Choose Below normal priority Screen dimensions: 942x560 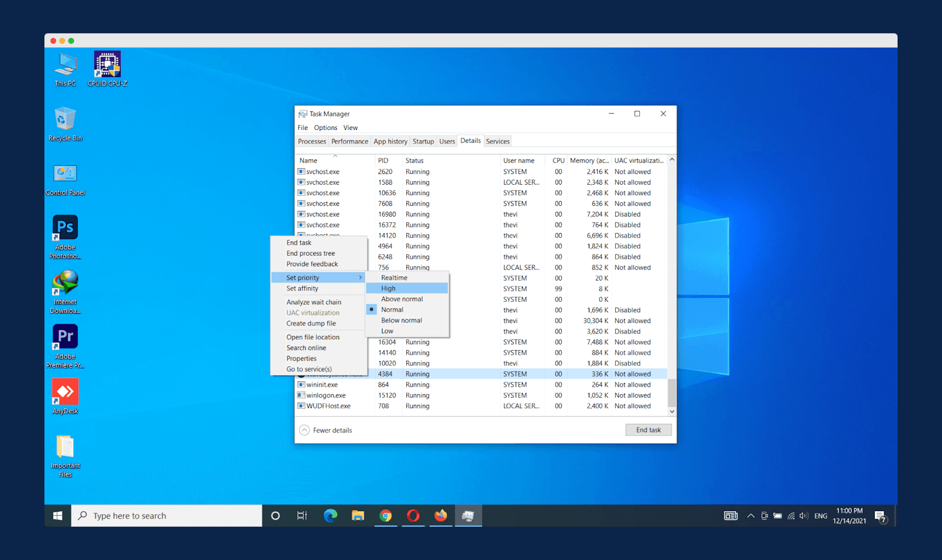tap(401, 320)
